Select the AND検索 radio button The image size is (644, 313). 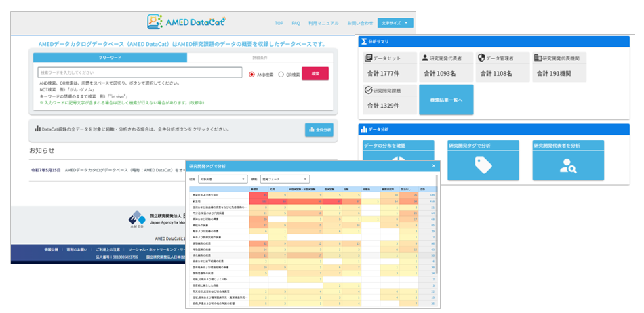pos(251,75)
